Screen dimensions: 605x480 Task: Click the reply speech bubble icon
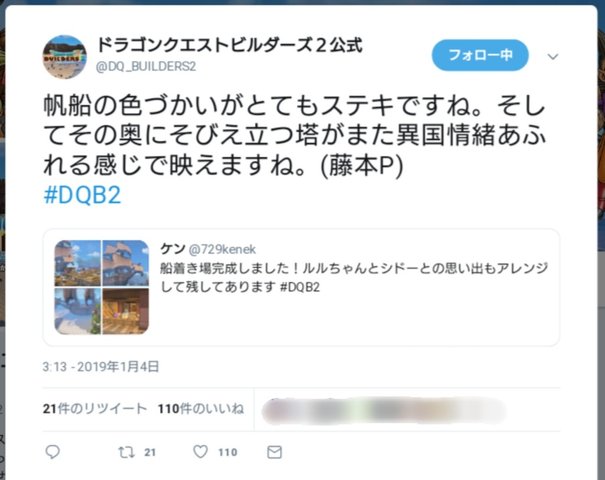(52, 451)
